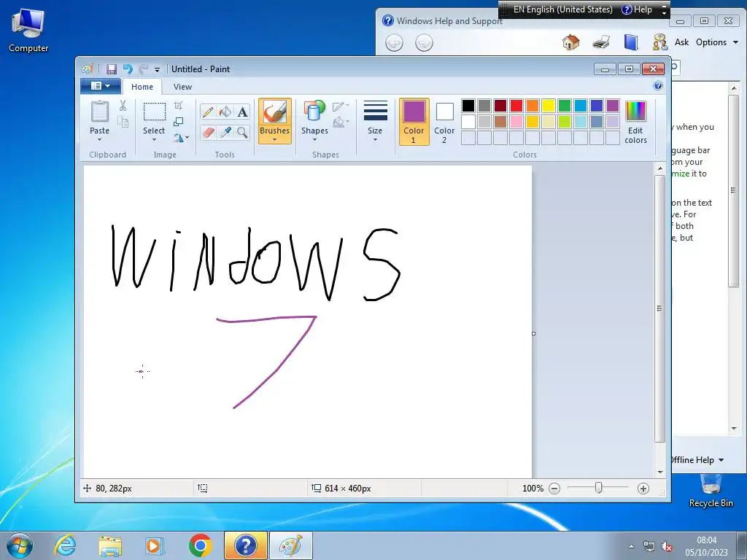Screen dimensions: 747x560
Task: Click the Paint Help question mark icon
Action: pyautogui.click(x=658, y=86)
